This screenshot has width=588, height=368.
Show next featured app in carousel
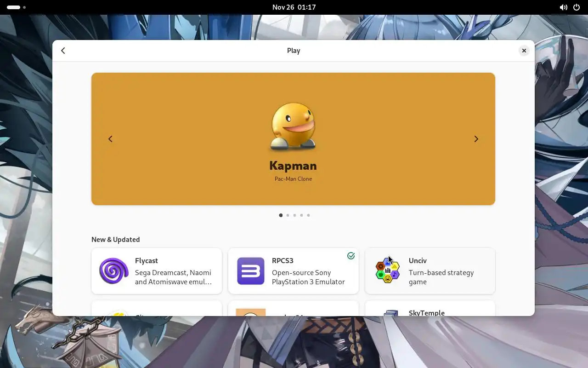click(x=476, y=139)
